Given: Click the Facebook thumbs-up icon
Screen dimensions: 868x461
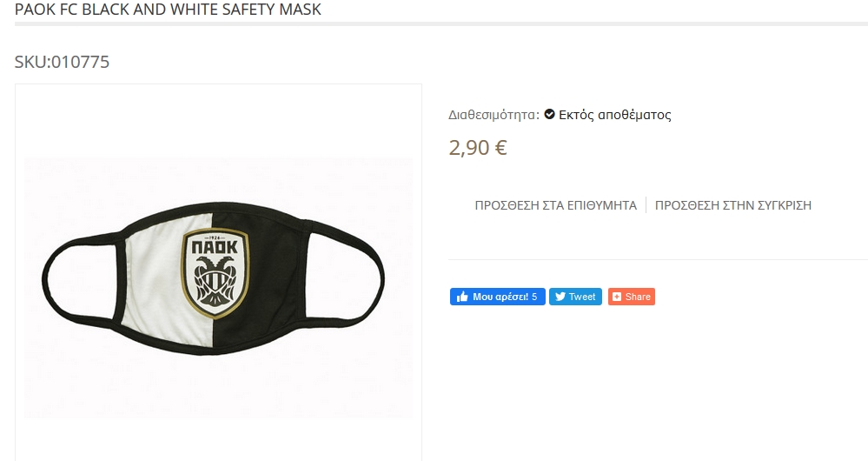Looking at the screenshot, I should 462,297.
